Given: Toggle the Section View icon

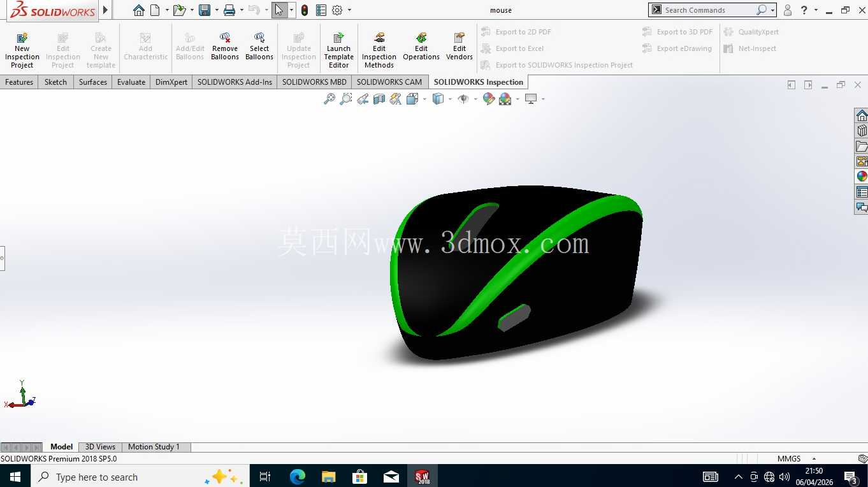Looking at the screenshot, I should [x=379, y=99].
